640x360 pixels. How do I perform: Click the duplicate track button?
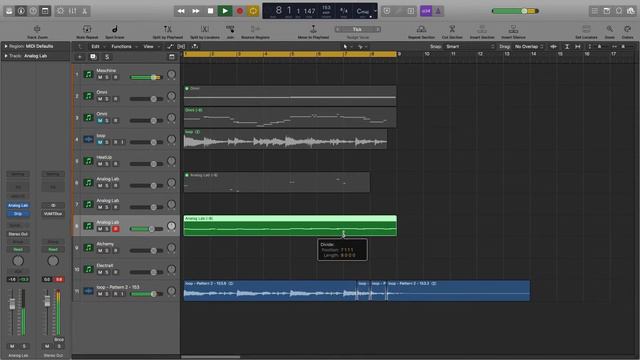(93, 57)
